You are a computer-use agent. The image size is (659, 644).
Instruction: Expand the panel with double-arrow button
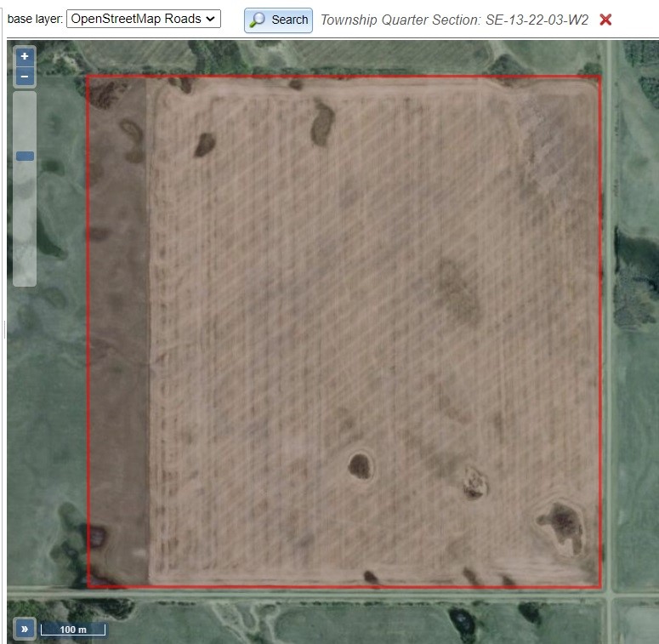coord(25,629)
